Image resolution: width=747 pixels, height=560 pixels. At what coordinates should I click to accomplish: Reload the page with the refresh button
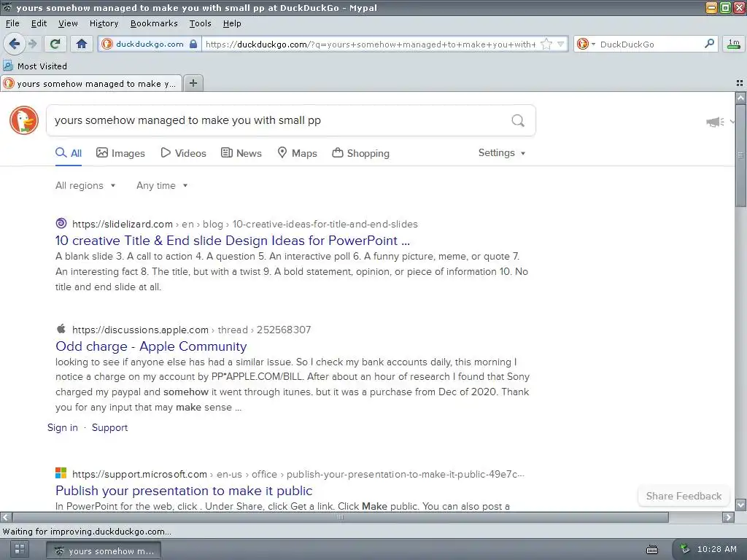click(55, 44)
